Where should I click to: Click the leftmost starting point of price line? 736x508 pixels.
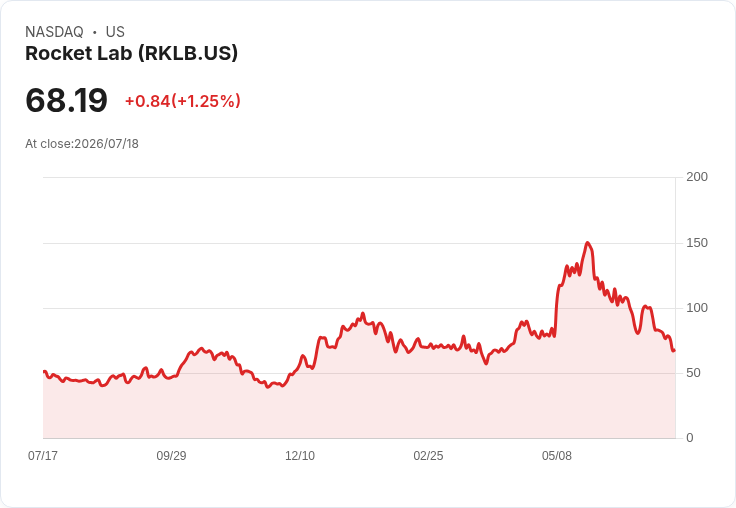44,371
